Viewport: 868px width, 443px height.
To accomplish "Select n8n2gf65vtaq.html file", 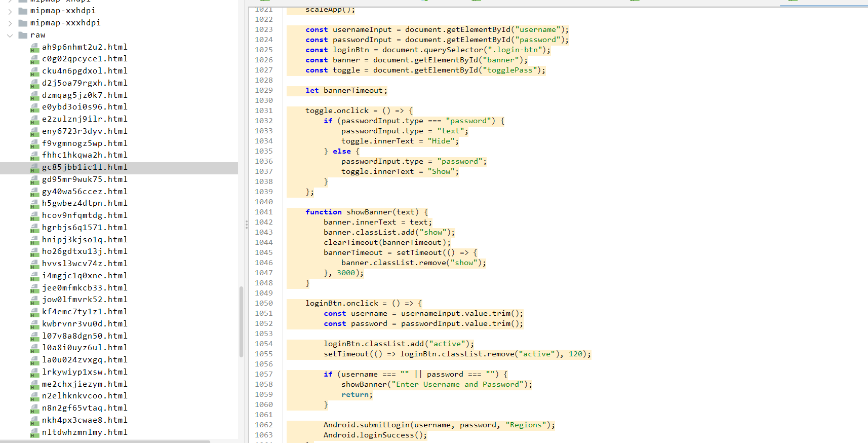I will click(85, 408).
